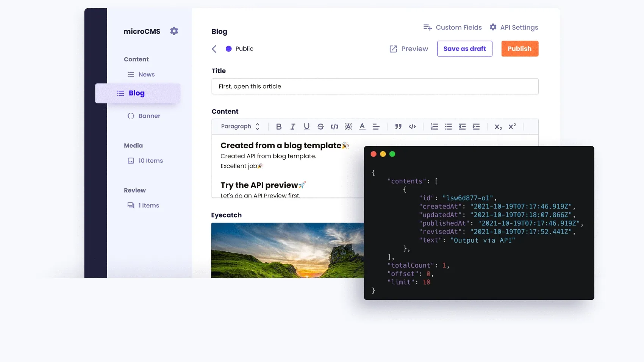
Task: Click the Review comments icon
Action: [131, 205]
